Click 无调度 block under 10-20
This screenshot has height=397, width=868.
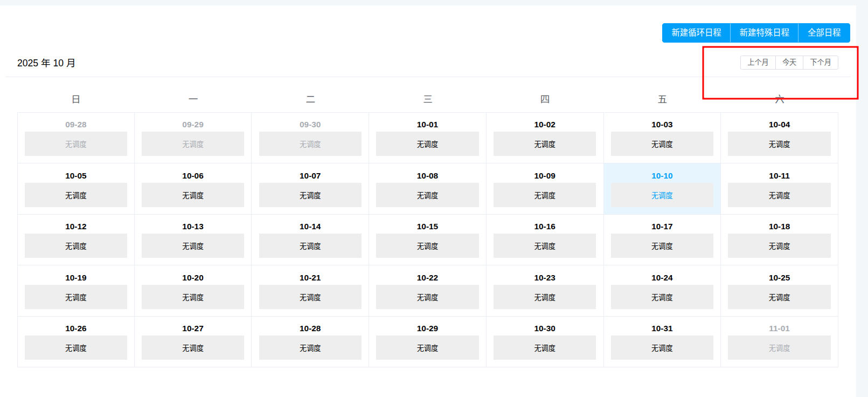(x=193, y=297)
